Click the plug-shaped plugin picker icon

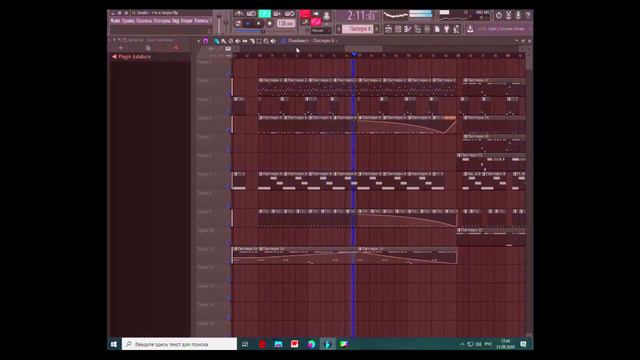point(447,29)
